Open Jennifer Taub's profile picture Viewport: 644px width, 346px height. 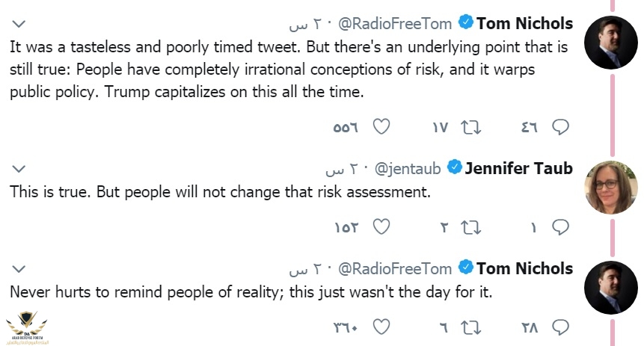point(610,187)
